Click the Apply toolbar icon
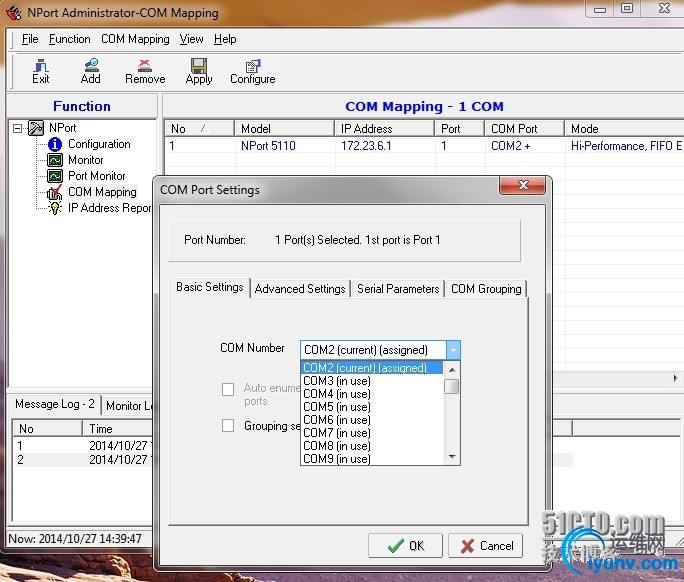The width and height of the screenshot is (684, 582). pyautogui.click(x=198, y=70)
